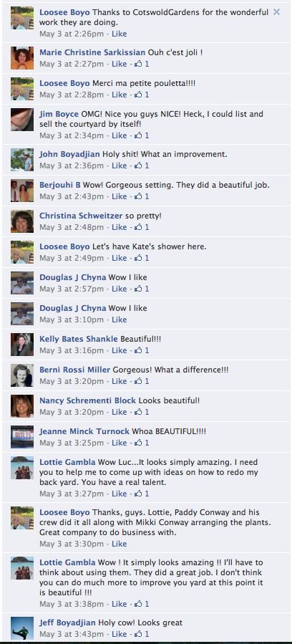Click the thumbs-up icon on Jim Boyce's comment
The image size is (292, 644).
(x=139, y=135)
